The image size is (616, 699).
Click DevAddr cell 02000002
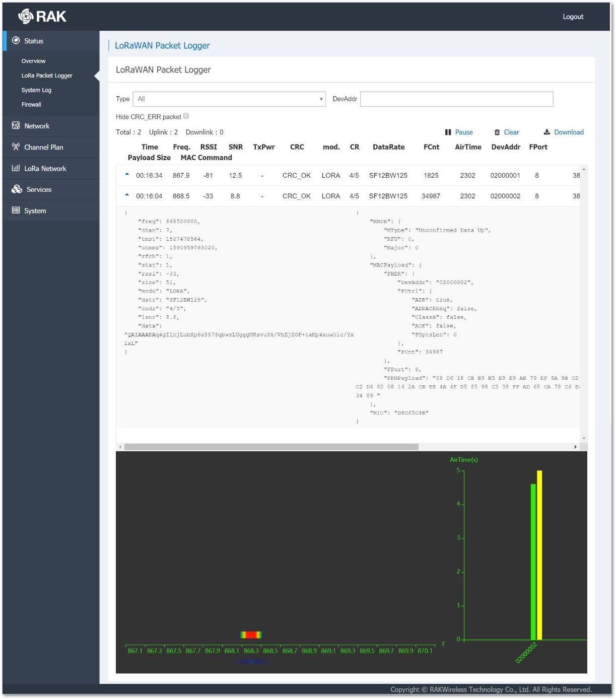[505, 196]
